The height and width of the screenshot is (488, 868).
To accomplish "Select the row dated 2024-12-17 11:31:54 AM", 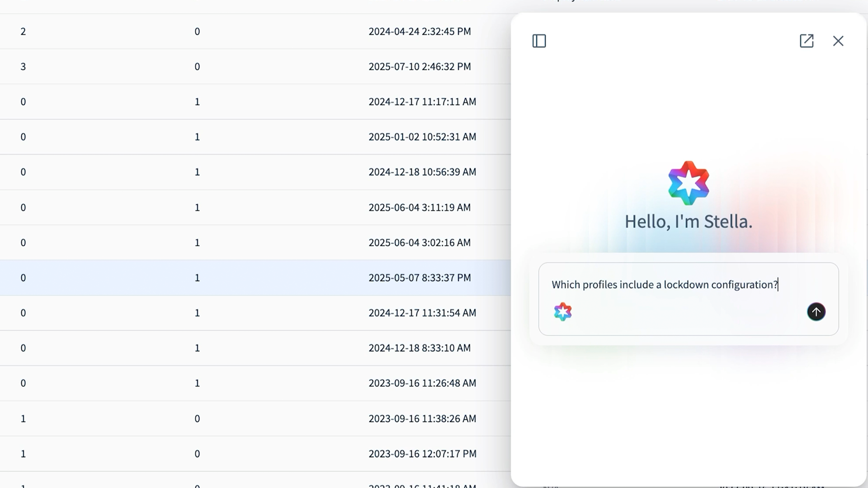I will click(422, 313).
